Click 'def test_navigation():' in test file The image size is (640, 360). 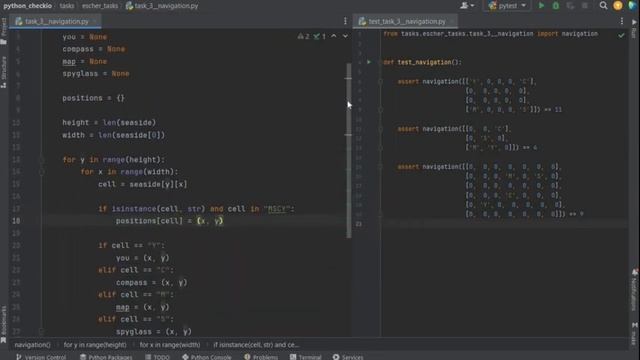click(422, 62)
